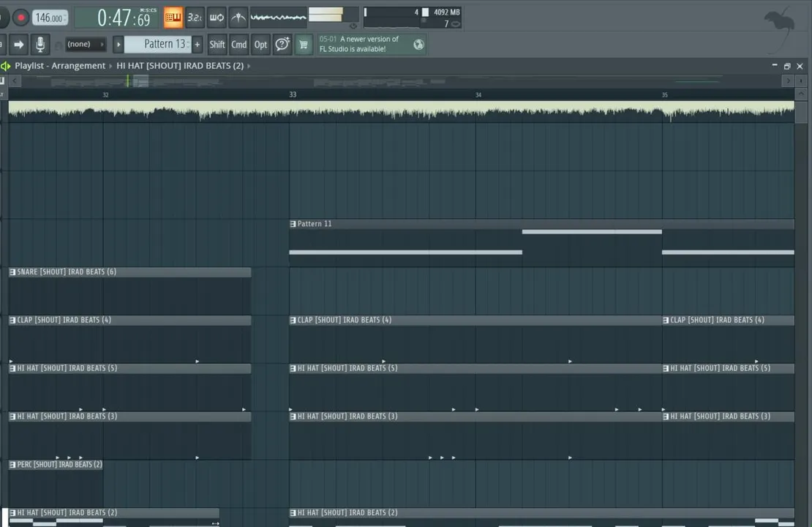The width and height of the screenshot is (812, 527).
Task: Open CLAP clip menu icon at bar 35
Action: click(x=666, y=321)
